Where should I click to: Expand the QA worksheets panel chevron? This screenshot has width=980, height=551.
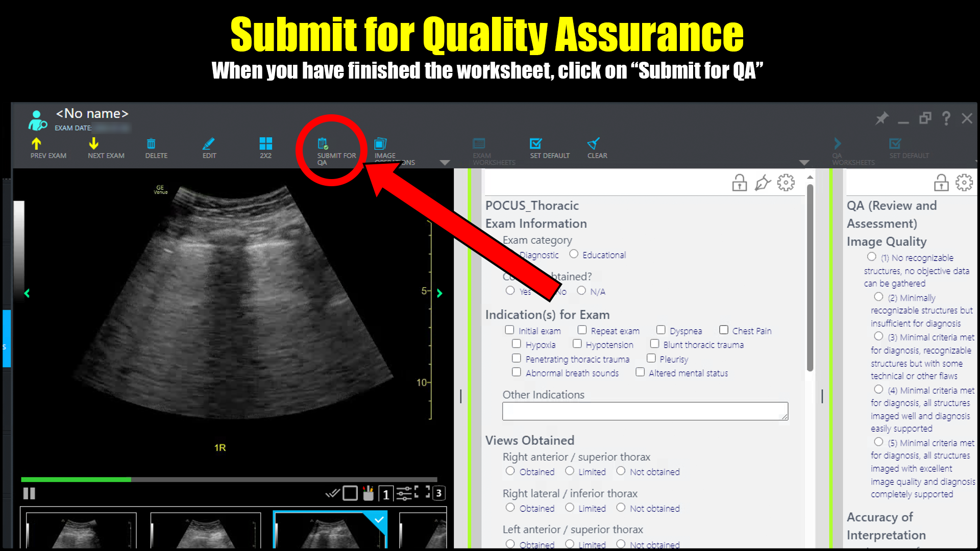click(x=837, y=143)
